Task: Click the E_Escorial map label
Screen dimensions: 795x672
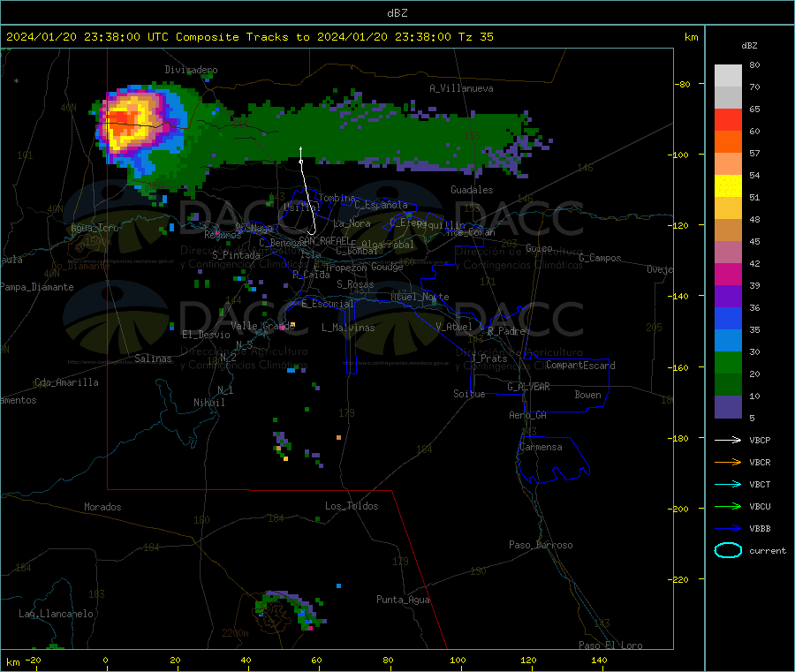Action: [327, 304]
